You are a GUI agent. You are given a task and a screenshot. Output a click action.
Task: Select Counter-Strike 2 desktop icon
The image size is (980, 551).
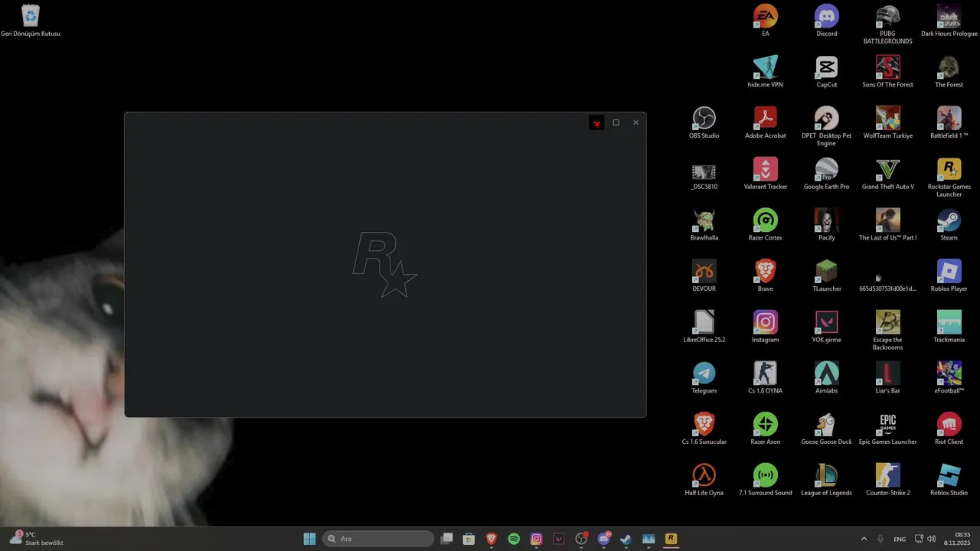pyautogui.click(x=888, y=480)
